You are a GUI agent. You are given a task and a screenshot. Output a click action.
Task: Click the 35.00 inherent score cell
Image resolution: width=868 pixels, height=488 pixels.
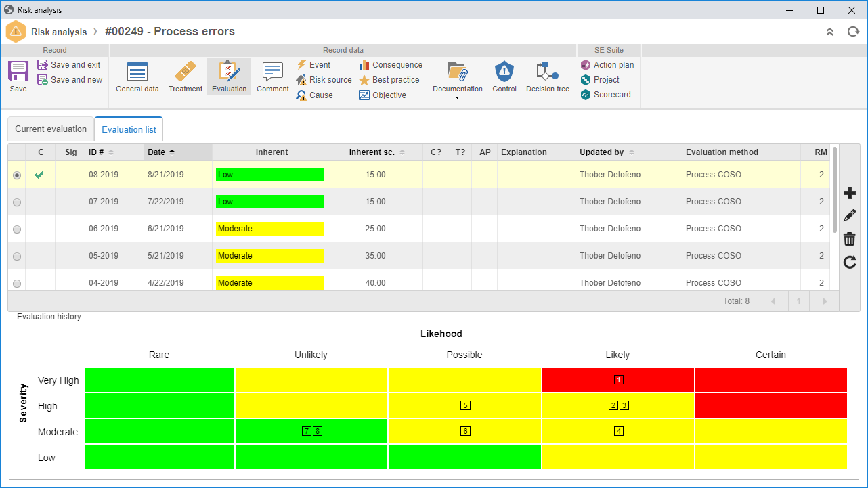click(x=376, y=256)
